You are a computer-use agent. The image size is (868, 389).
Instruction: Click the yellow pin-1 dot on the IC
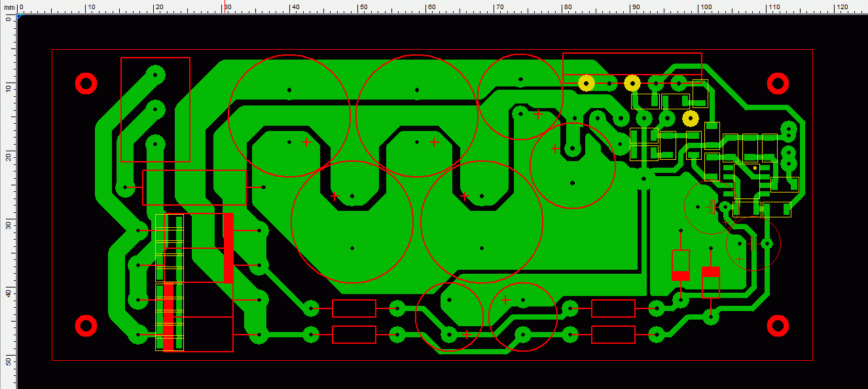pos(755,168)
